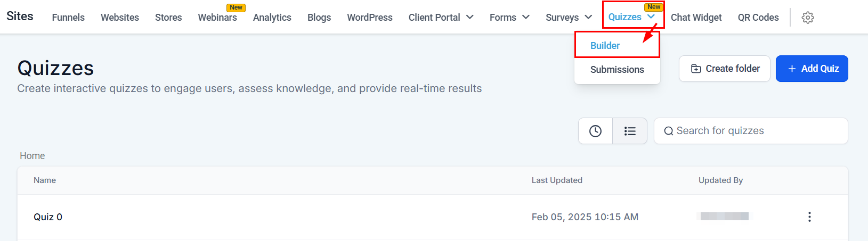Screen dimensions: 868x241
Task: Expand the Surveys dropdown menu
Action: 569,18
